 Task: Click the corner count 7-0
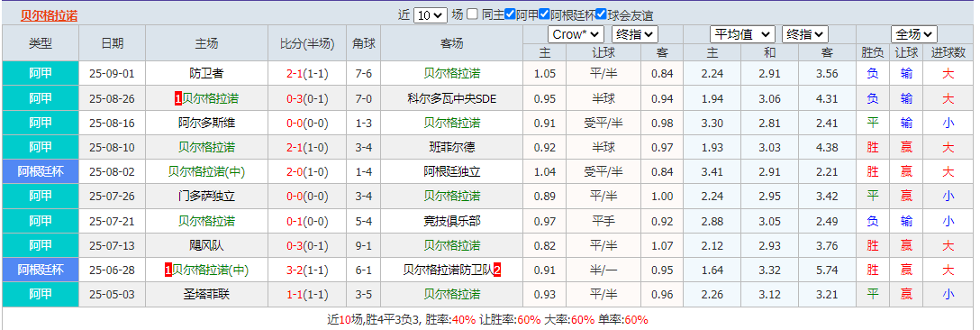point(364,98)
